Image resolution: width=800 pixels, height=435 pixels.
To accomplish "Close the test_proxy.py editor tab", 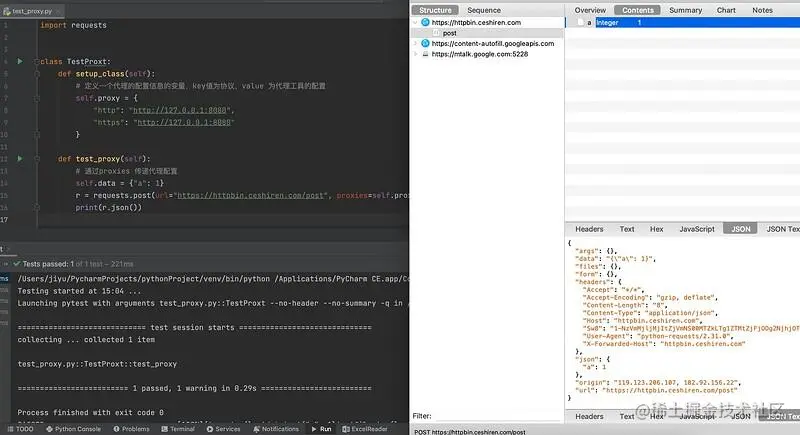I will (x=58, y=11).
